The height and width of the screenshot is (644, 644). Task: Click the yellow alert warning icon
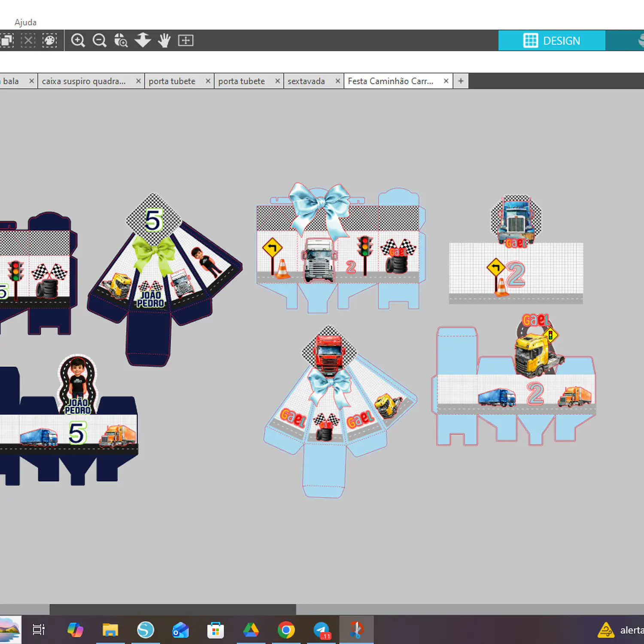606,630
